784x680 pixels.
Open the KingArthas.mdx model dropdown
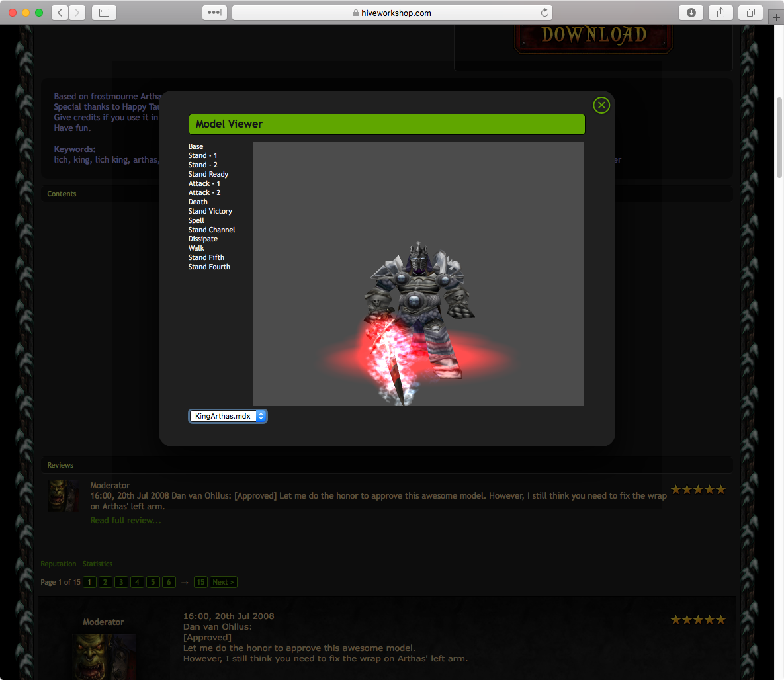[x=228, y=416]
